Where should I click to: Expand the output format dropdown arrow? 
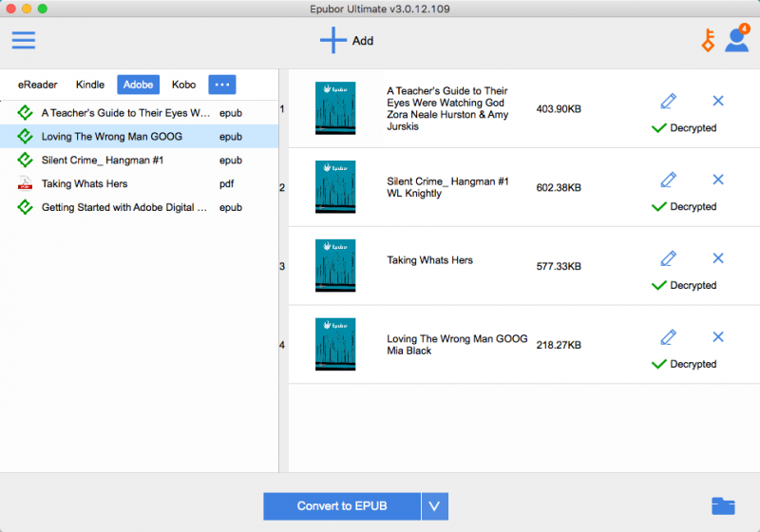tap(434, 506)
